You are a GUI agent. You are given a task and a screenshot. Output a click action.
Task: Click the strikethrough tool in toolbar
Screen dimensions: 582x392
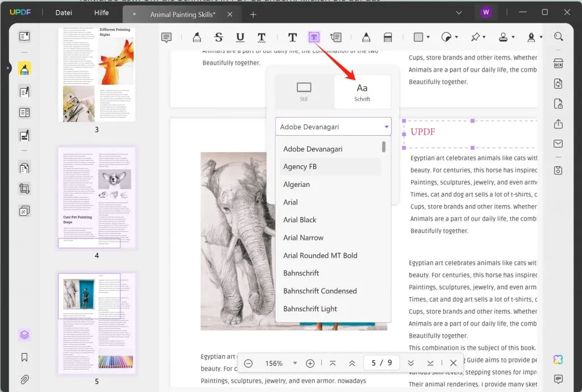(219, 37)
